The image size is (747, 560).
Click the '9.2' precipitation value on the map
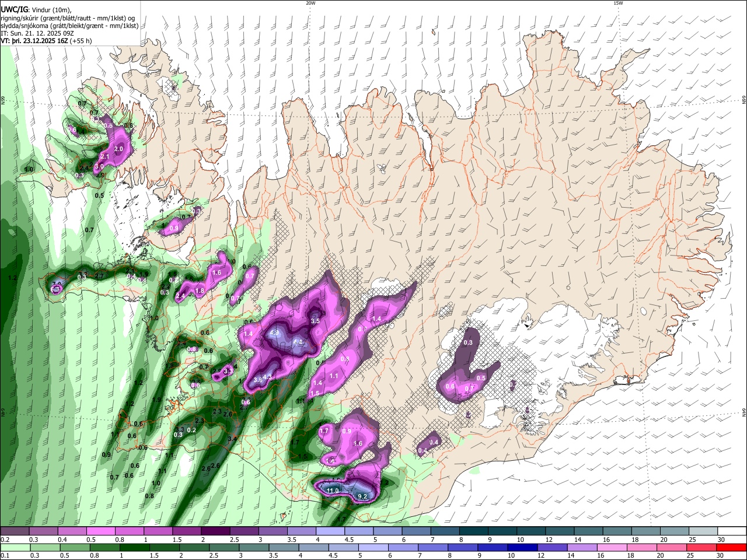(362, 497)
